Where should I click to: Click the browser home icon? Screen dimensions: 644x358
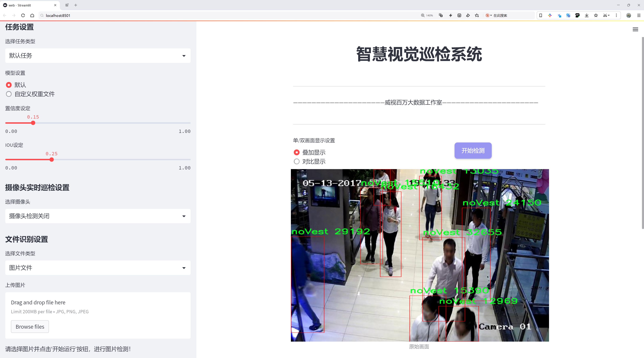pos(32,16)
